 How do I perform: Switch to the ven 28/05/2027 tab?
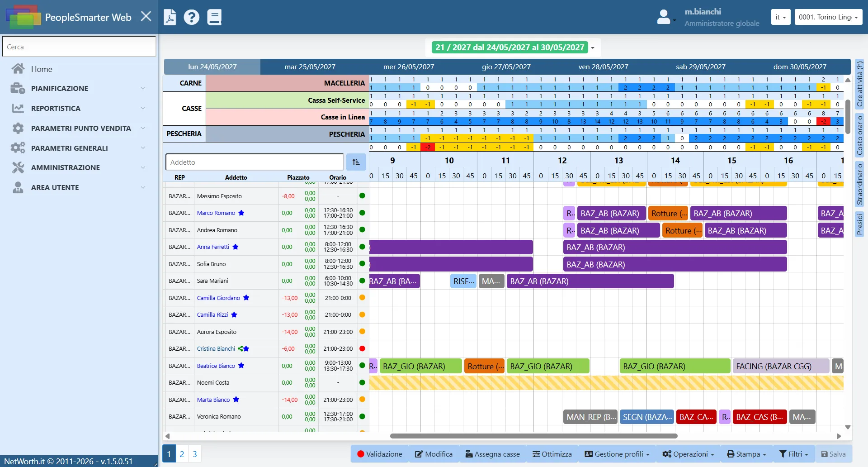604,67
